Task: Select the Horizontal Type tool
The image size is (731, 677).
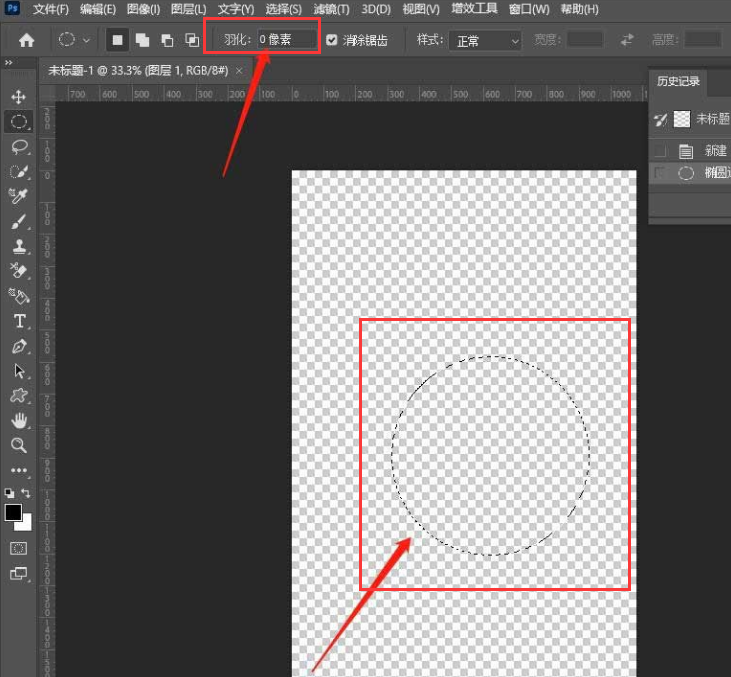Action: (18, 321)
